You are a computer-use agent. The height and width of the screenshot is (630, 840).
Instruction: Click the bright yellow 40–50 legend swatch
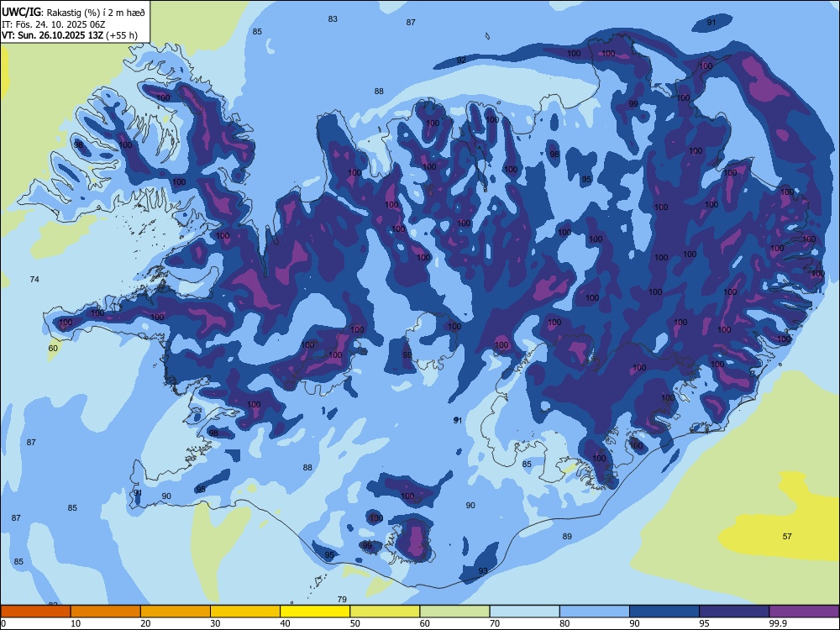coord(315,612)
